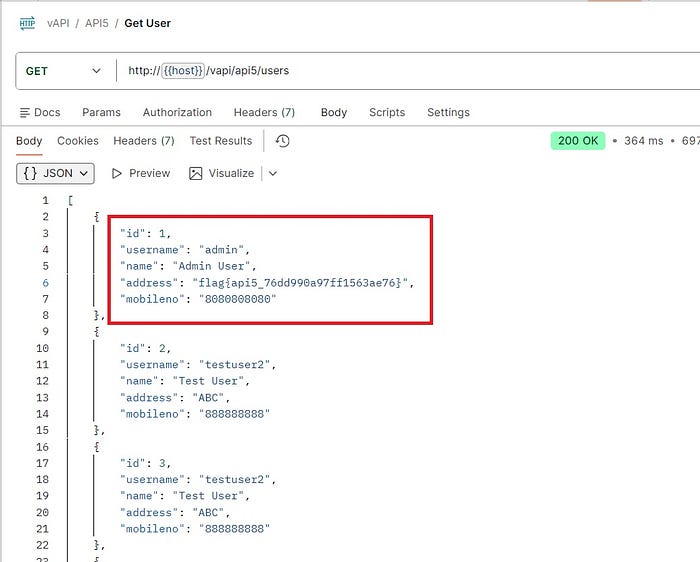
Task: Click the 200 OK status badge
Action: [x=578, y=141]
